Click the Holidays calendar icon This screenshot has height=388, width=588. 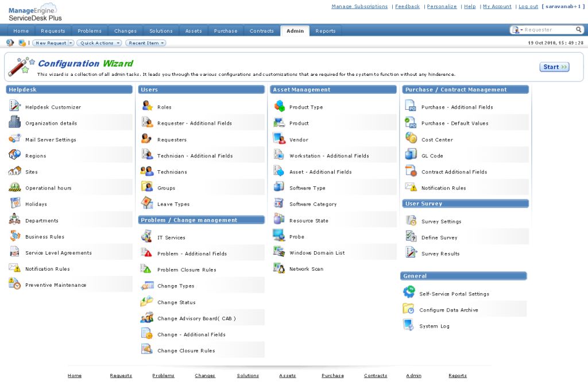click(x=15, y=203)
